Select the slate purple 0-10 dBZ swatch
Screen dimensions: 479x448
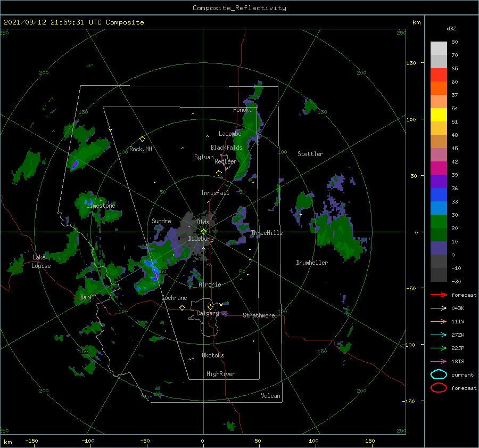pos(439,248)
